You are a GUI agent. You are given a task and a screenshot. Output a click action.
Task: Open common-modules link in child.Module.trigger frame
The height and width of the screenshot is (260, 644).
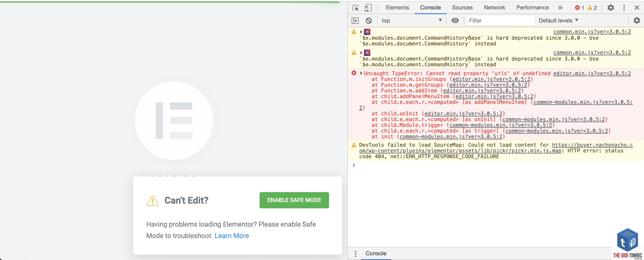(501, 125)
